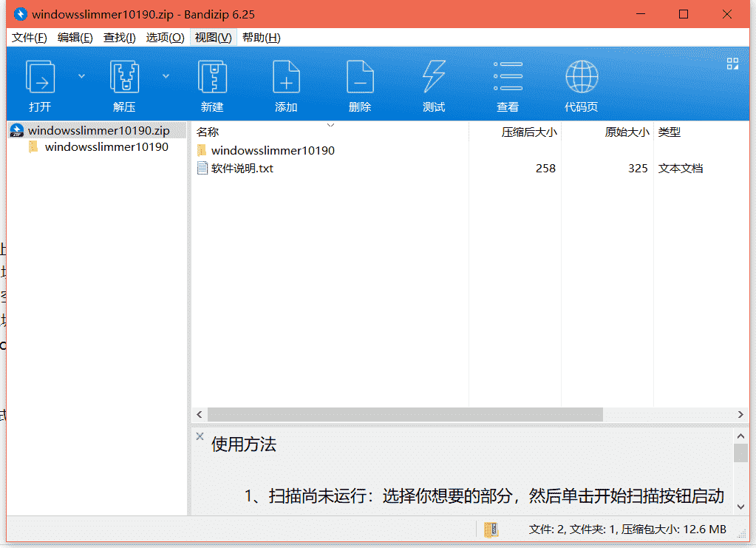Open the 文件(F) menu
This screenshot has width=756, height=548.
[x=30, y=38]
